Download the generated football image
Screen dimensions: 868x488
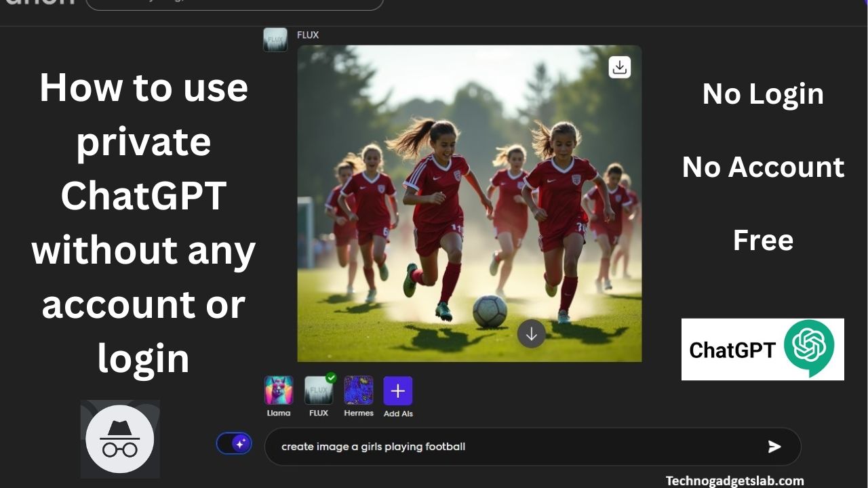619,67
